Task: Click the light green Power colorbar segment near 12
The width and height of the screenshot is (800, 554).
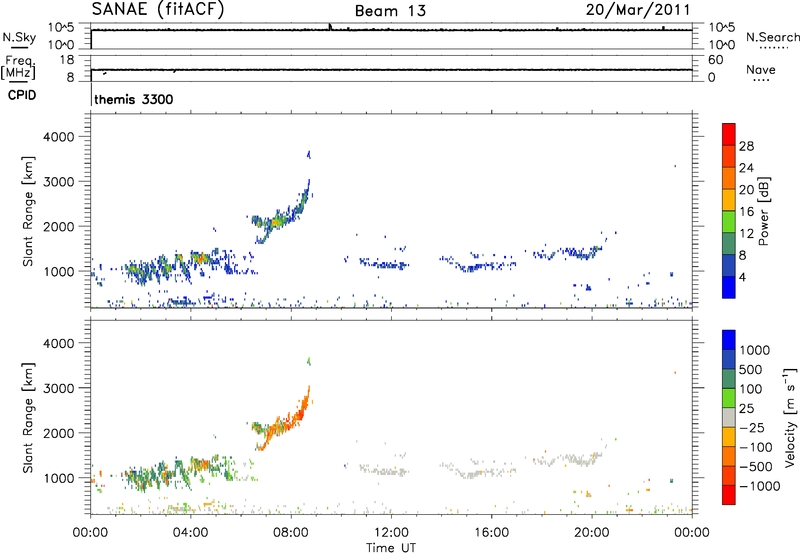Action: (x=729, y=221)
